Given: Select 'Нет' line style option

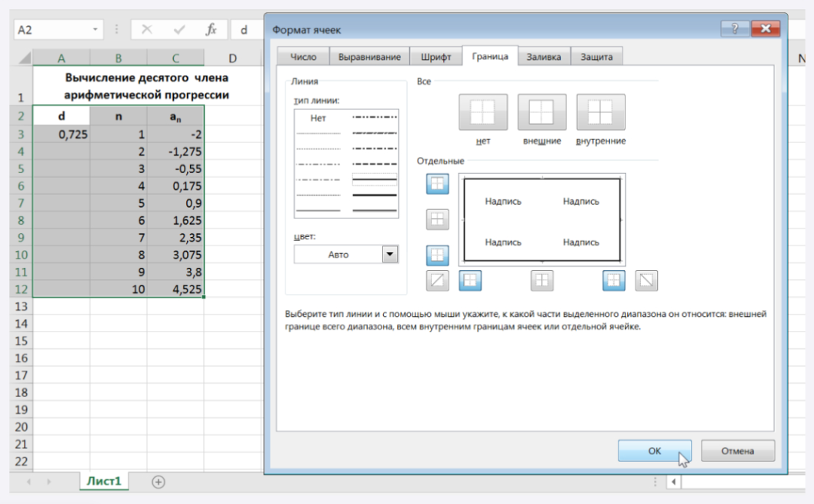Looking at the screenshot, I should [319, 118].
